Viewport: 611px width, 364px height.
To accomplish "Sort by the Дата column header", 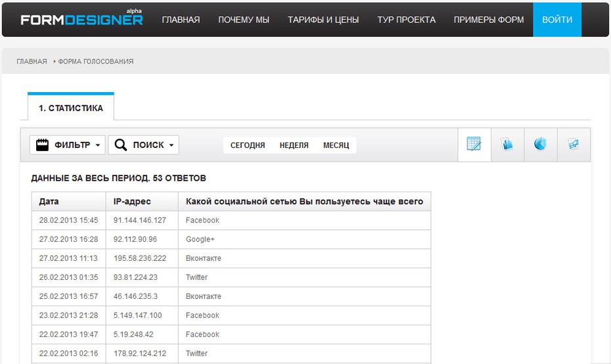I will point(49,202).
